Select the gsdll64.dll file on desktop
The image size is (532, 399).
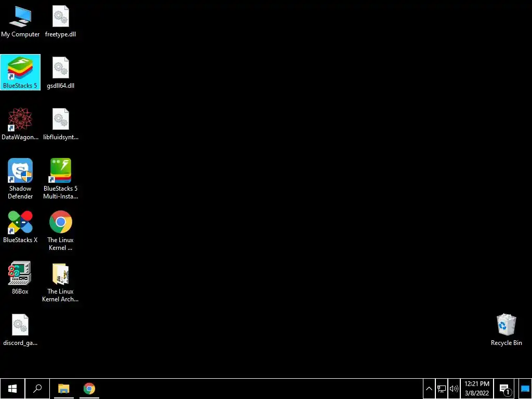pos(60,73)
